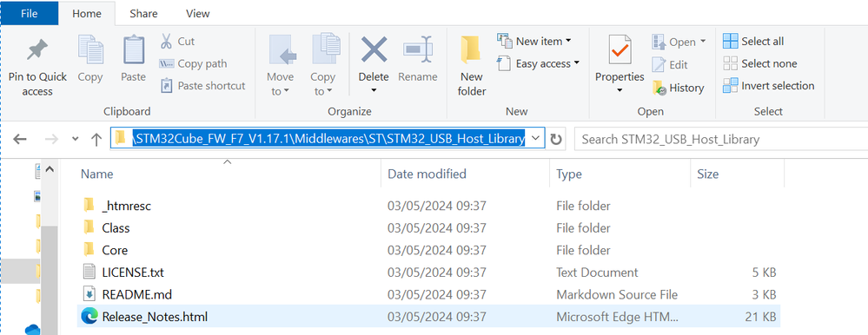Sort by Date modified column header
This screenshot has width=868, height=335.
[427, 174]
